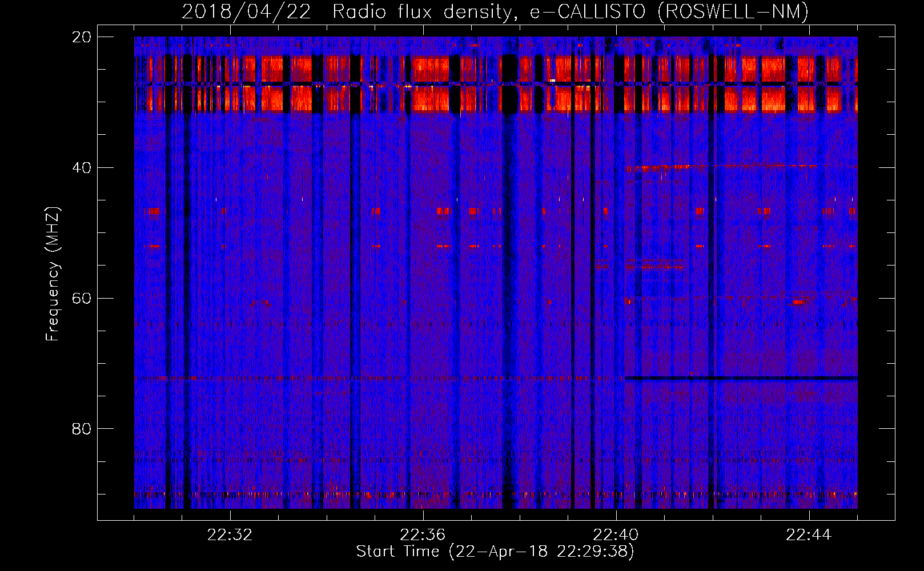Select the 22:44 time tick label
Screen dimensions: 924x571
click(x=809, y=535)
